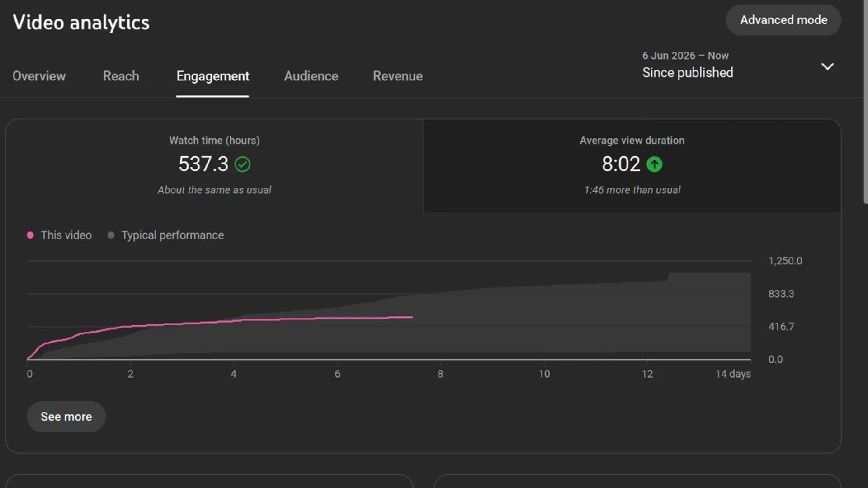Image resolution: width=868 pixels, height=488 pixels.
Task: Click the end of the pink video line
Action: pyautogui.click(x=411, y=317)
